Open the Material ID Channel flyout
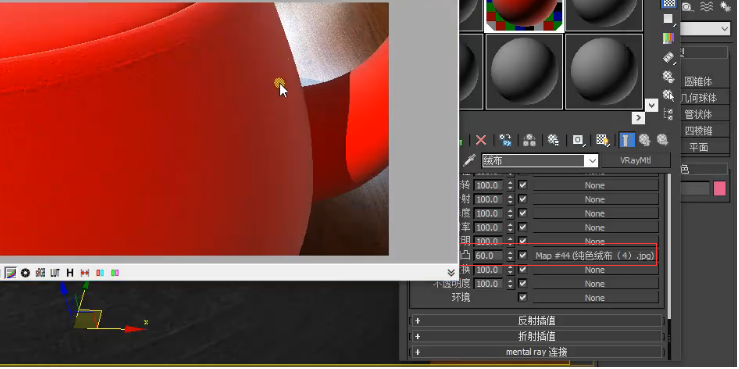This screenshot has height=369, width=739. (x=578, y=140)
